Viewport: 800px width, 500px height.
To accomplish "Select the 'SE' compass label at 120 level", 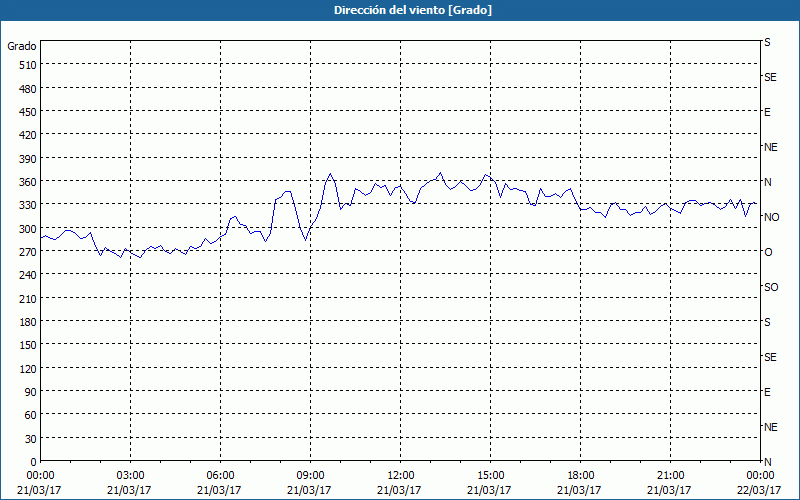I will [770, 357].
